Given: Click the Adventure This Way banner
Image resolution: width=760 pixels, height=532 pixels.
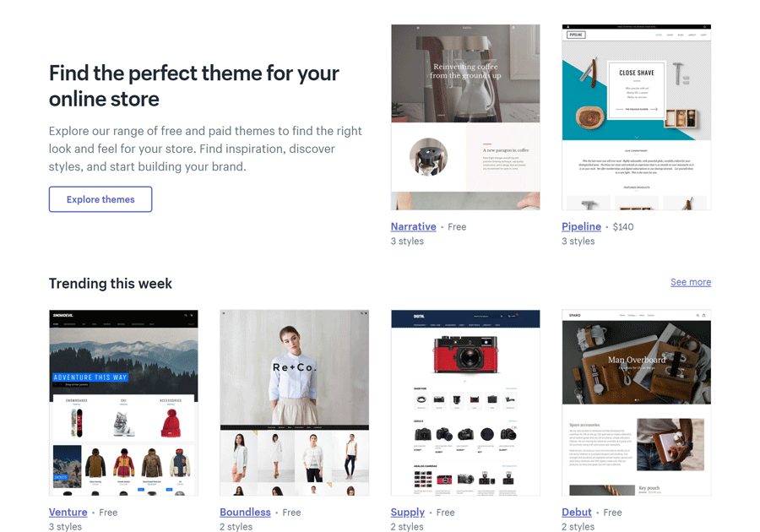Looking at the screenshot, I should click(90, 377).
